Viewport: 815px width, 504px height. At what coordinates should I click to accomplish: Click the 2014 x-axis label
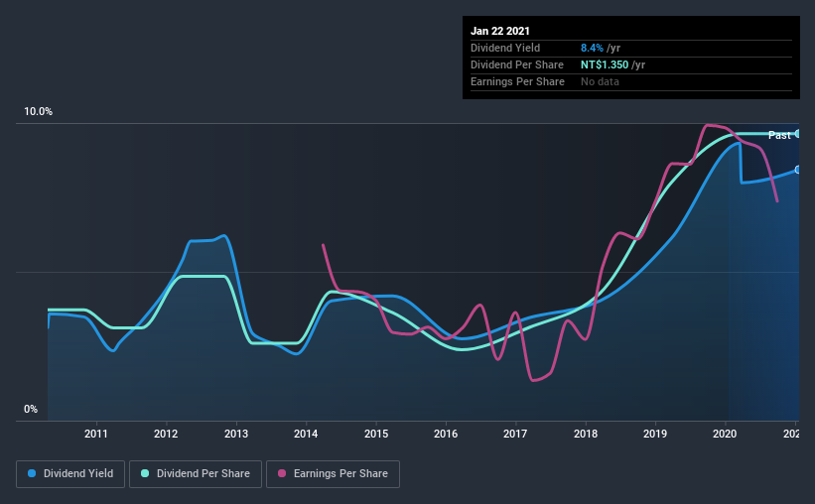pos(306,434)
